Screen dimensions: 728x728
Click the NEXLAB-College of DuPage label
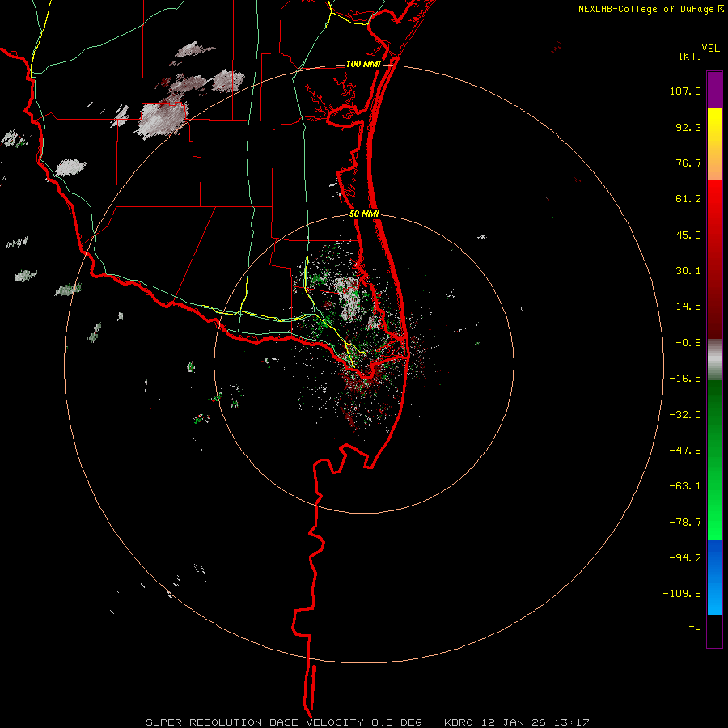point(646,9)
